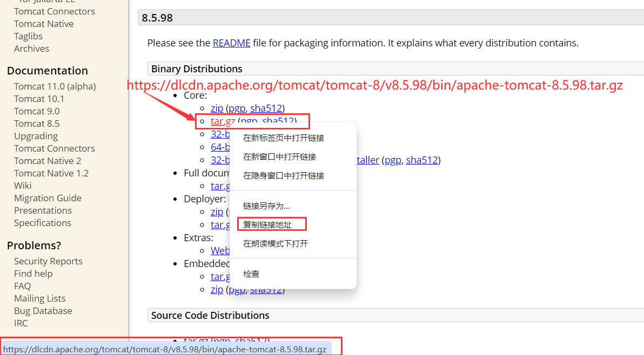Open the Security Reports link
This screenshot has height=355, width=644.
pos(48,261)
